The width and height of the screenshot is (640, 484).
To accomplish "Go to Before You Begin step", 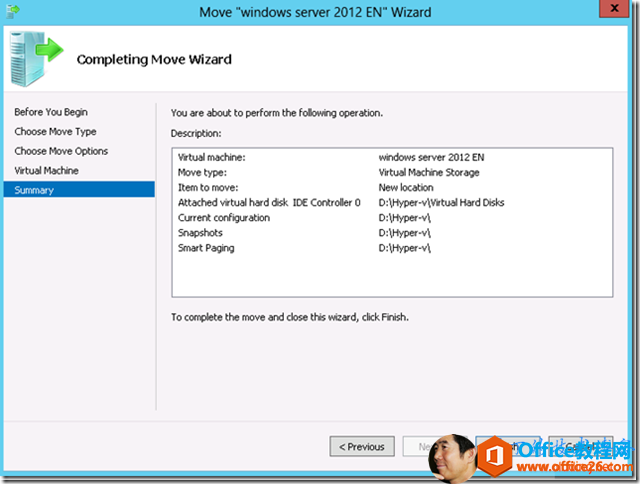I will [x=51, y=112].
